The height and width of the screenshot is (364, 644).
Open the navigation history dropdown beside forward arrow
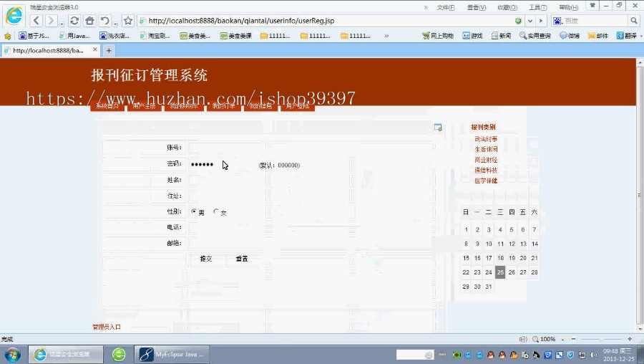click(62, 23)
